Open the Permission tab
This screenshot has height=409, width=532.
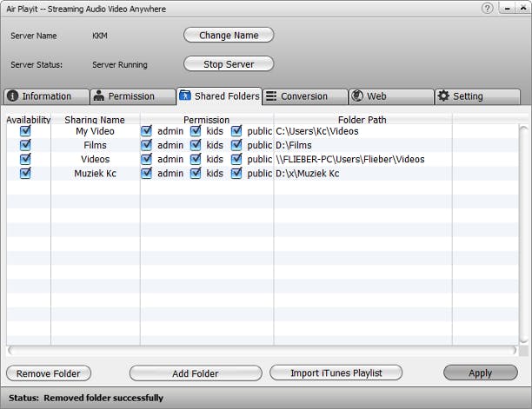point(133,96)
